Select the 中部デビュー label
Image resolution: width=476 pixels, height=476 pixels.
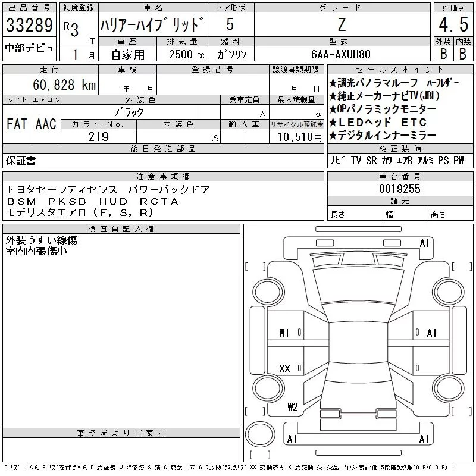click(29, 48)
